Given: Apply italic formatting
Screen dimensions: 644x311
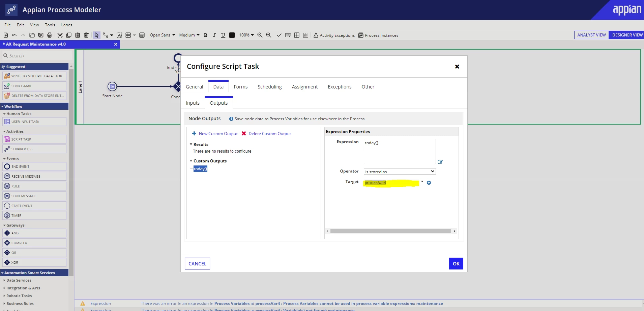Looking at the screenshot, I should 214,35.
